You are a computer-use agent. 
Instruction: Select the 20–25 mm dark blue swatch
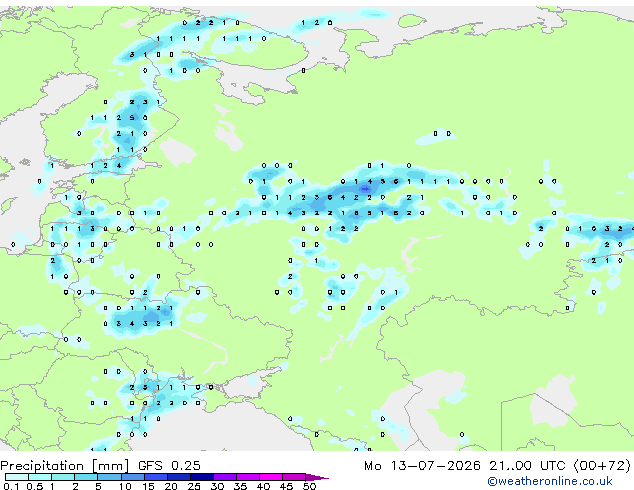[178, 477]
